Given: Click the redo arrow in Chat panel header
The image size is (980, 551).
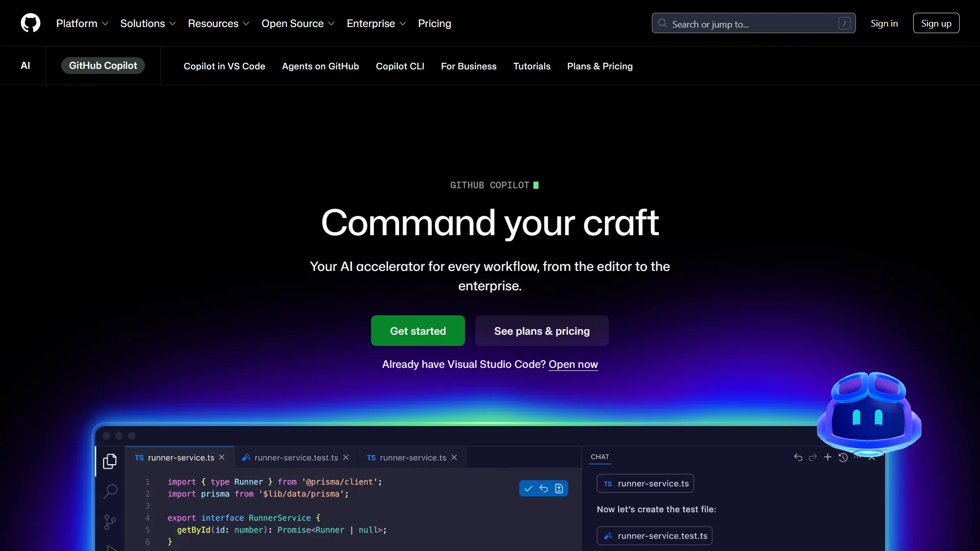Looking at the screenshot, I should [813, 457].
